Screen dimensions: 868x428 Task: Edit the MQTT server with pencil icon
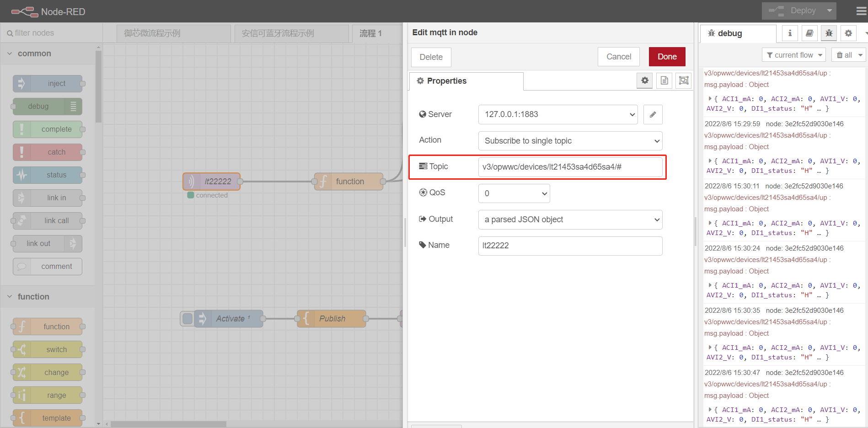pos(653,114)
